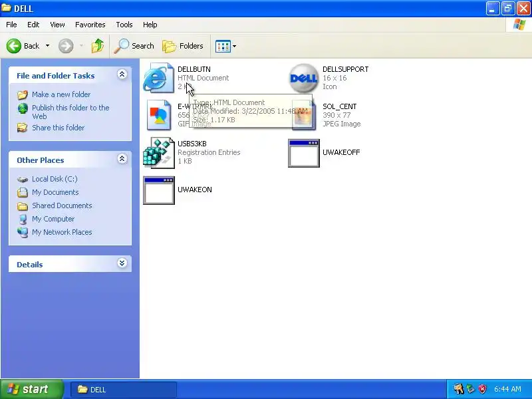
Task: Click the security shield tray icon
Action: click(483, 389)
